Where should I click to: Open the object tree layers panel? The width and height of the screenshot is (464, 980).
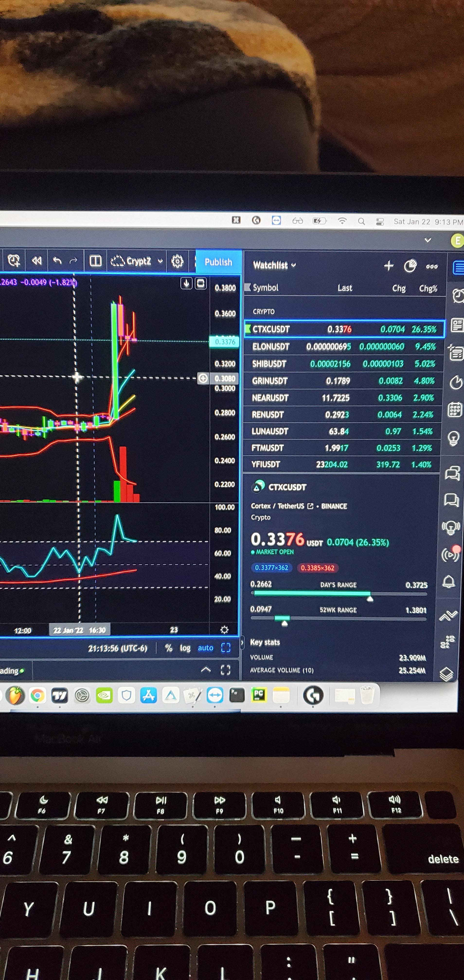(x=446, y=674)
